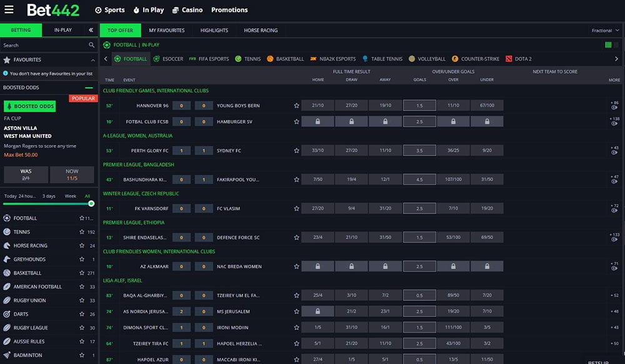The image size is (625, 364).
Task: Favourite the FK Varnsdorf match star
Action: point(296,209)
